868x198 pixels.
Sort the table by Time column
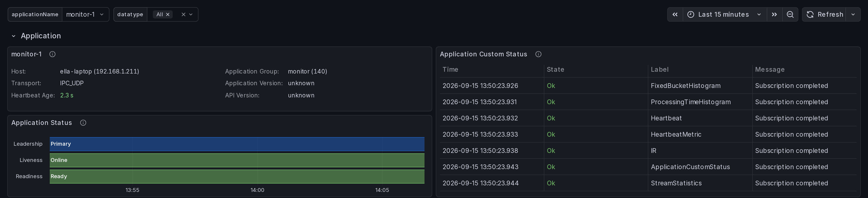(x=450, y=70)
